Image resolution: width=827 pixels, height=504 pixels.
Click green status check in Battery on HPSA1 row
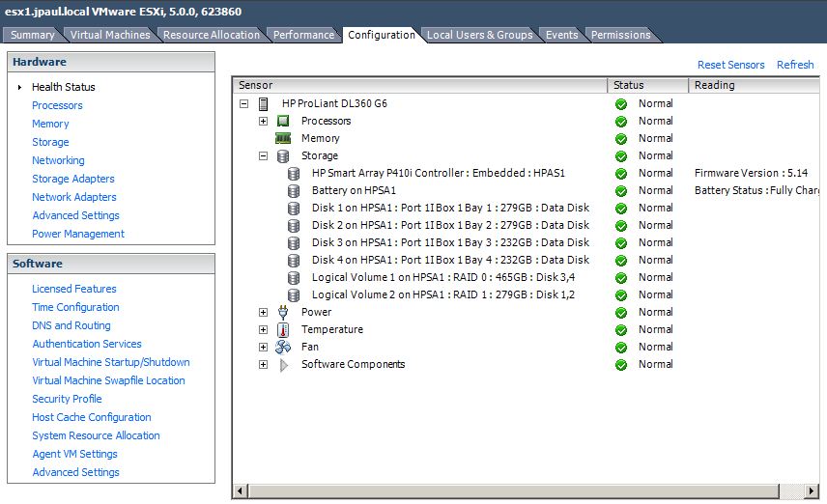(x=621, y=191)
